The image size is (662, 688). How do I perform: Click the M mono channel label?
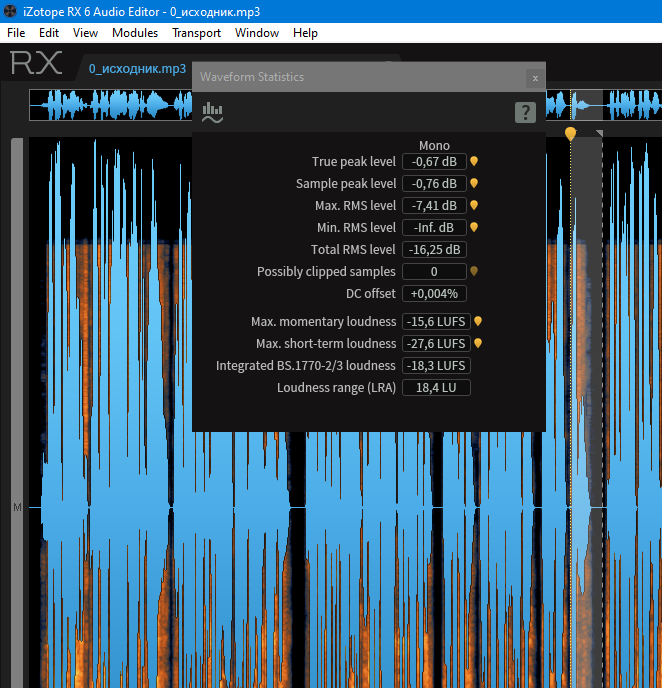point(17,508)
